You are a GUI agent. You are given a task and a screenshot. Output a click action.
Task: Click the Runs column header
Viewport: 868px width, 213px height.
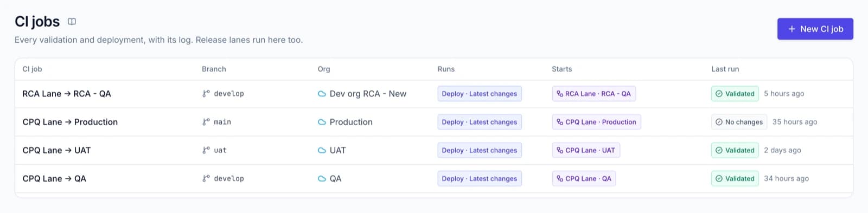click(446, 69)
